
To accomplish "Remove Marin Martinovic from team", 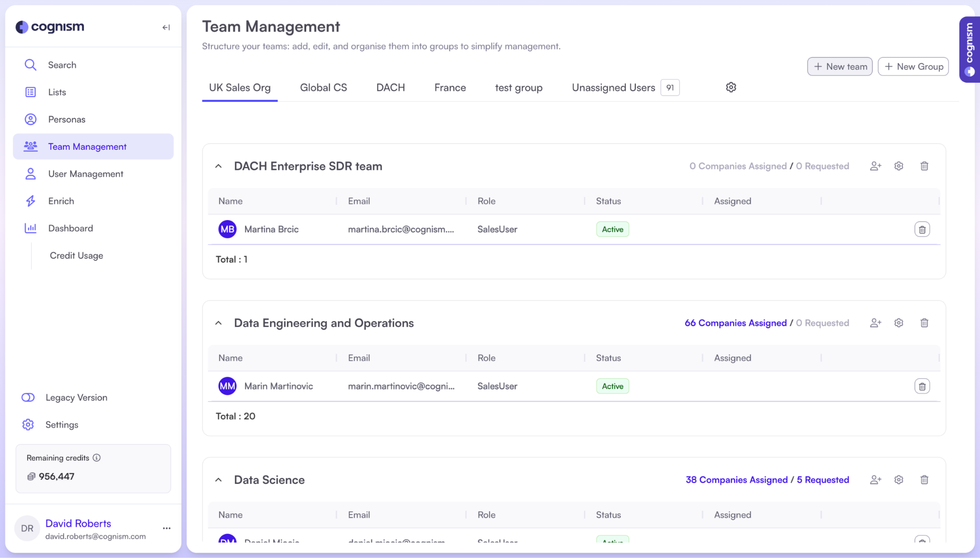I will pyautogui.click(x=922, y=386).
